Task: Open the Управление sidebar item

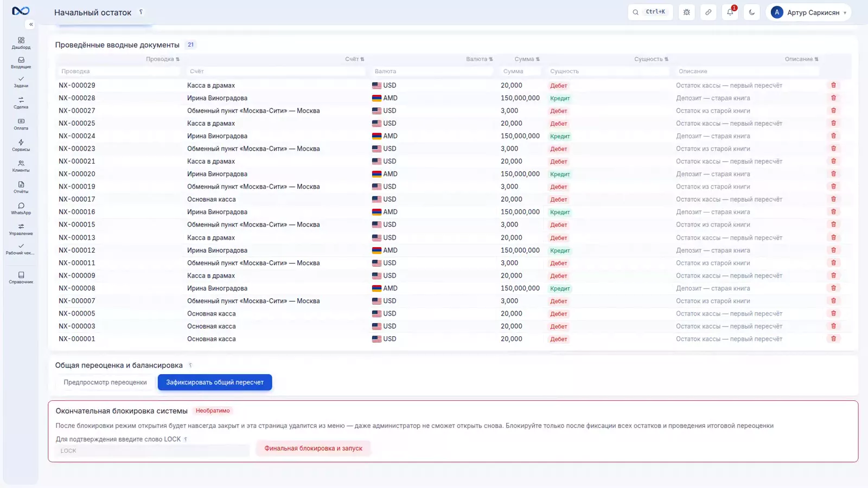Action: coord(21,229)
